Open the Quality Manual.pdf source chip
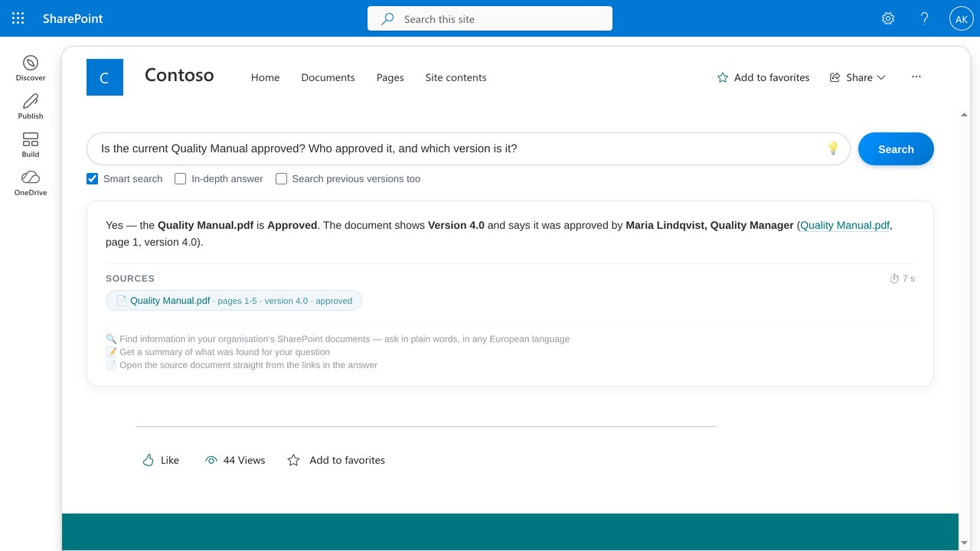 click(x=234, y=301)
